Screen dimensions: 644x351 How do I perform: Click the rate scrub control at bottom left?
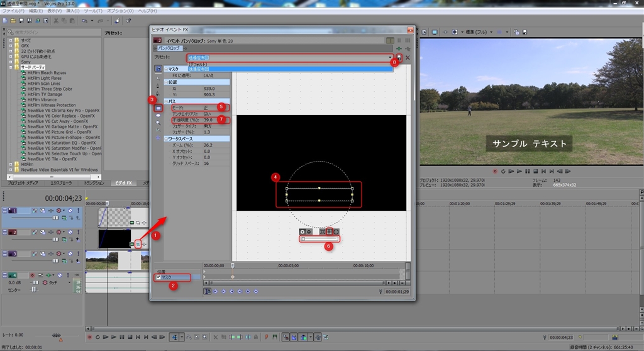tap(57, 335)
